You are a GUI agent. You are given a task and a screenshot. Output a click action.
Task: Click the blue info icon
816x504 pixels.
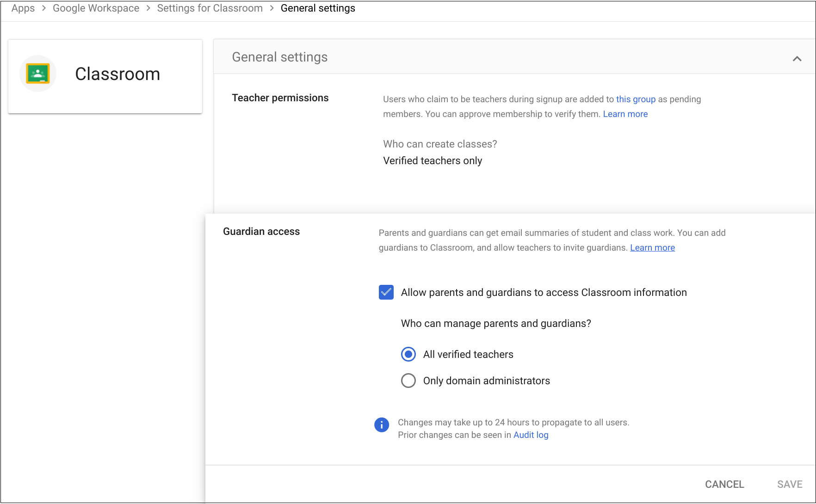[x=382, y=425]
